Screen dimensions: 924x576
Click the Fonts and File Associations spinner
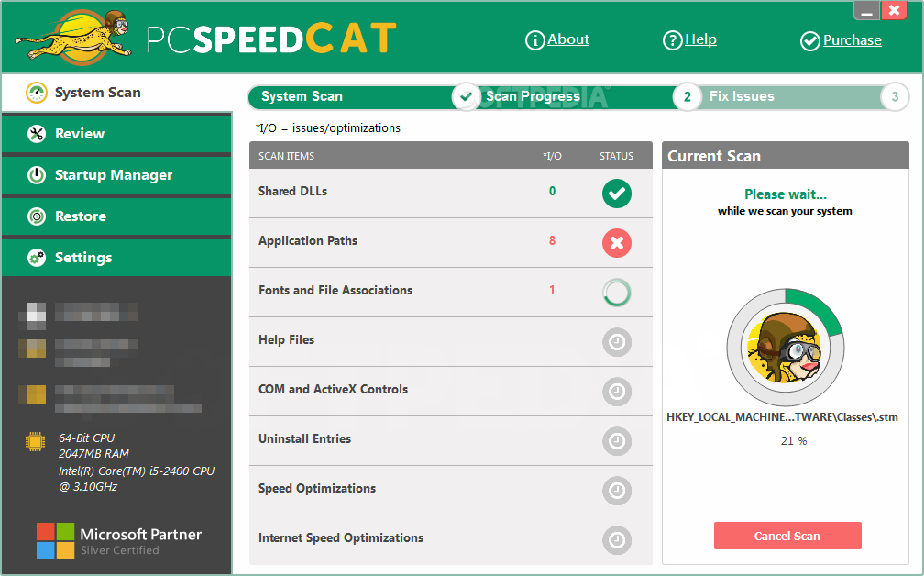click(616, 293)
